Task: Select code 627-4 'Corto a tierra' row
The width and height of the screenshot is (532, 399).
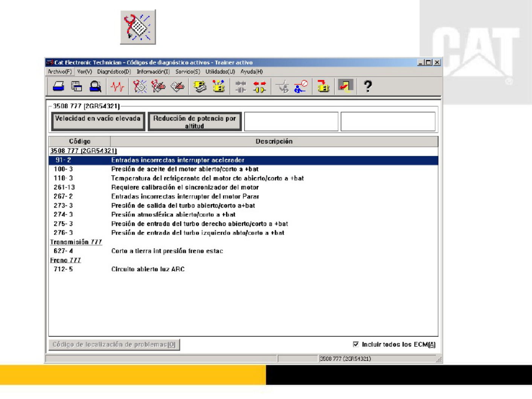Action: click(x=243, y=251)
